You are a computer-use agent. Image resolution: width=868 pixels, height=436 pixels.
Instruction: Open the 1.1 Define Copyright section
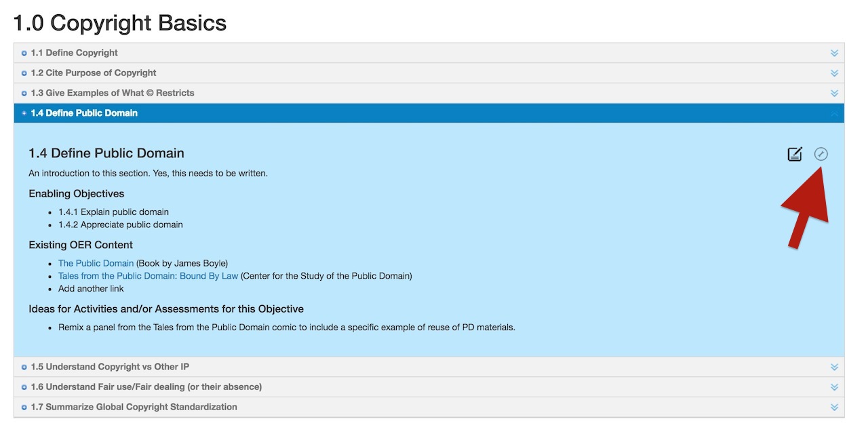coord(74,53)
